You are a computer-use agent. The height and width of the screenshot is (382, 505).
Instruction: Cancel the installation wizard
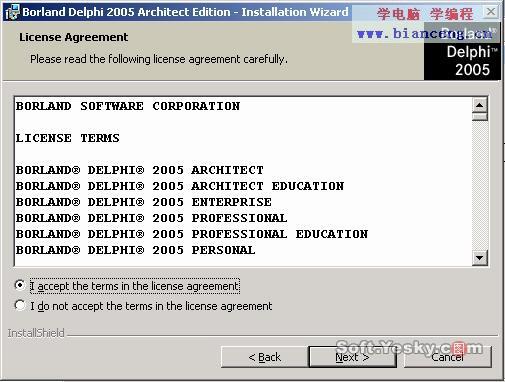tap(447, 357)
